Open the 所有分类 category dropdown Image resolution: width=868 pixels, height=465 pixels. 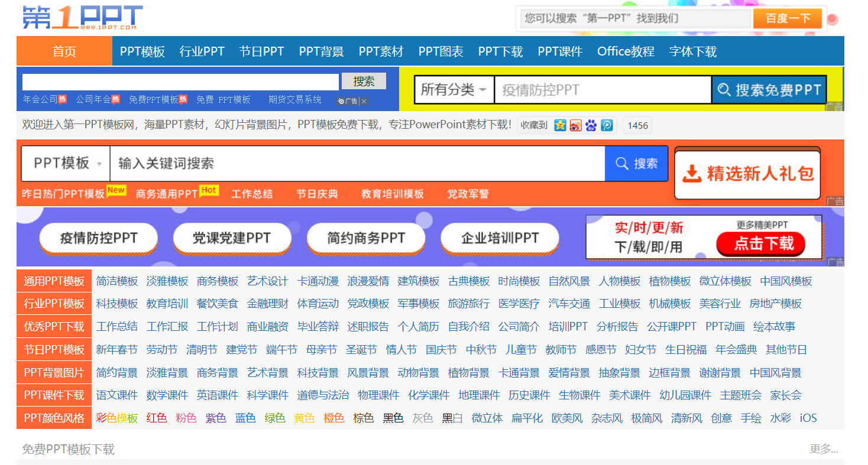coord(454,90)
